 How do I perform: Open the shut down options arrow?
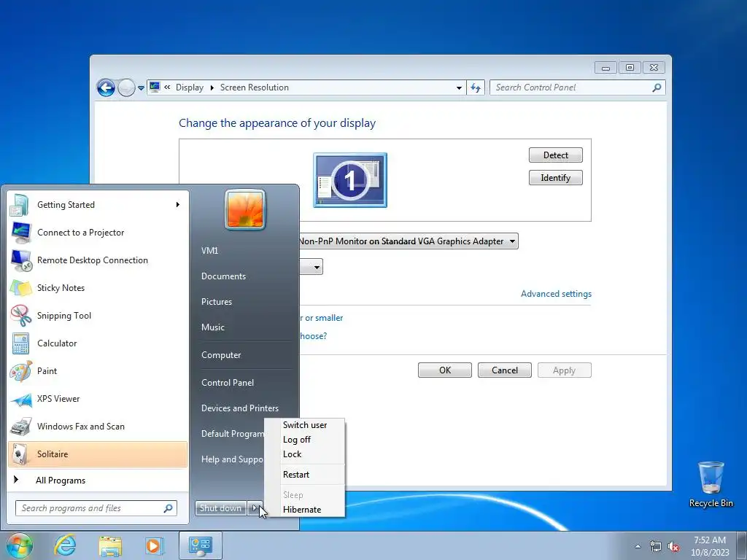tap(255, 508)
